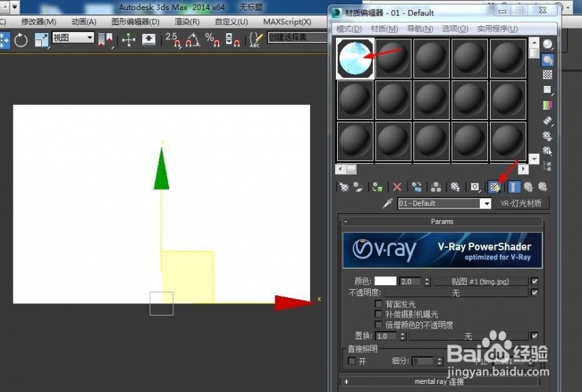Toggle Spinner Snap icon
This screenshot has height=392, width=582.
tap(233, 40)
